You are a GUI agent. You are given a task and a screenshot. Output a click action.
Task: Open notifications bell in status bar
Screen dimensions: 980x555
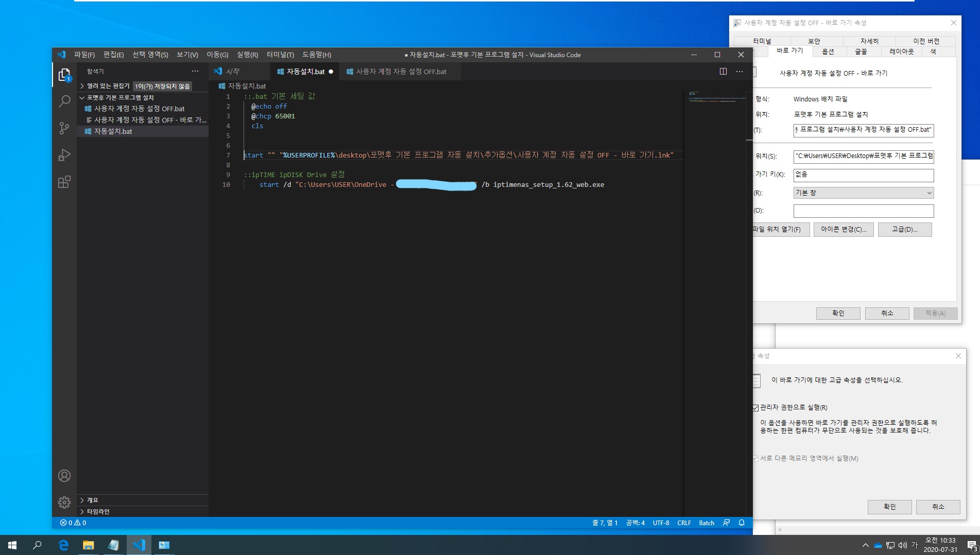point(742,523)
